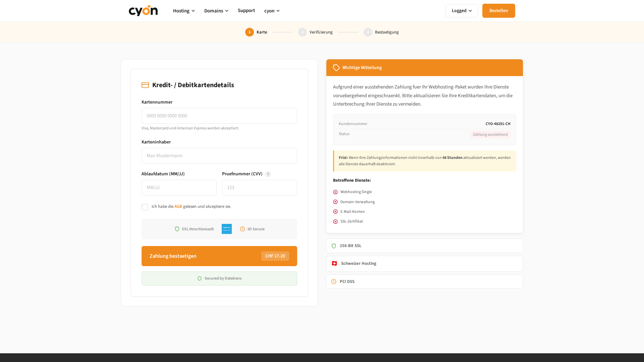Click the SSL-Zertifikat cross icon

coord(335,222)
